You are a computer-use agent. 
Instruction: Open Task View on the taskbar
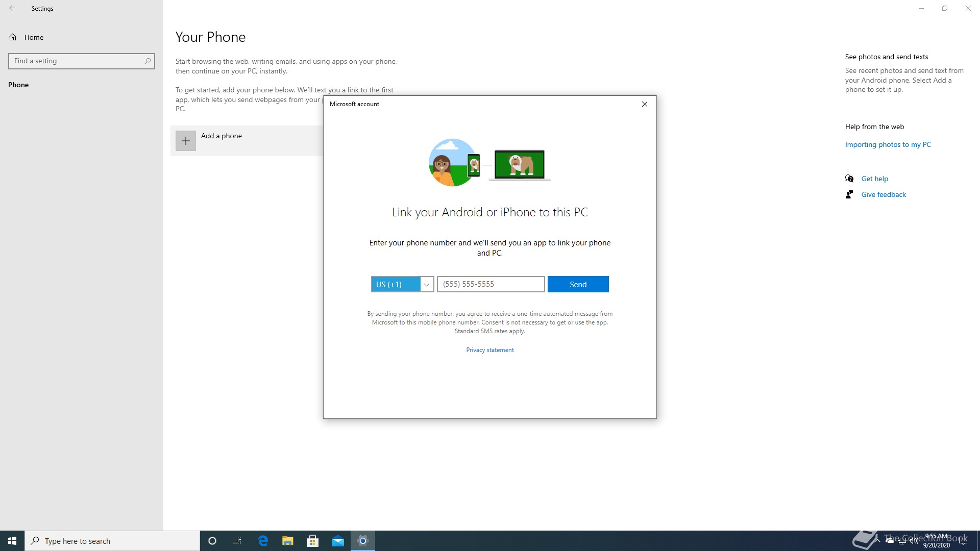(x=237, y=541)
